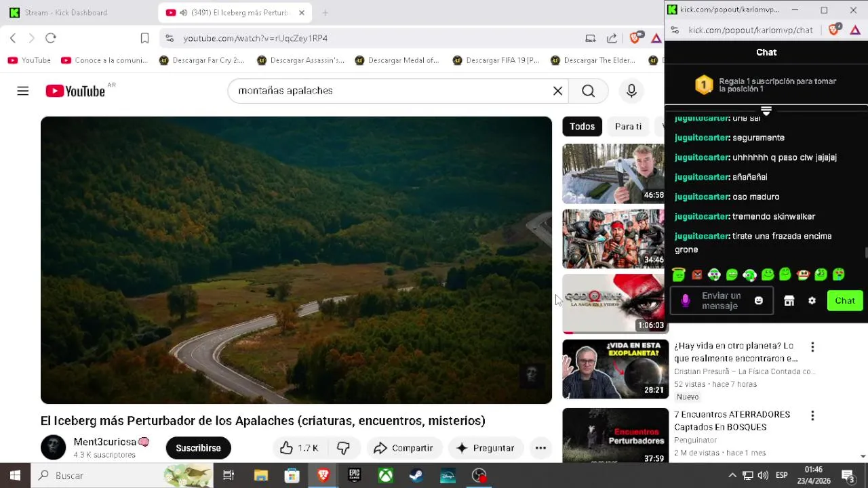Expand the Kick chat leaderboard handle
Image resolution: width=868 pixels, height=488 pixels.
(x=766, y=110)
